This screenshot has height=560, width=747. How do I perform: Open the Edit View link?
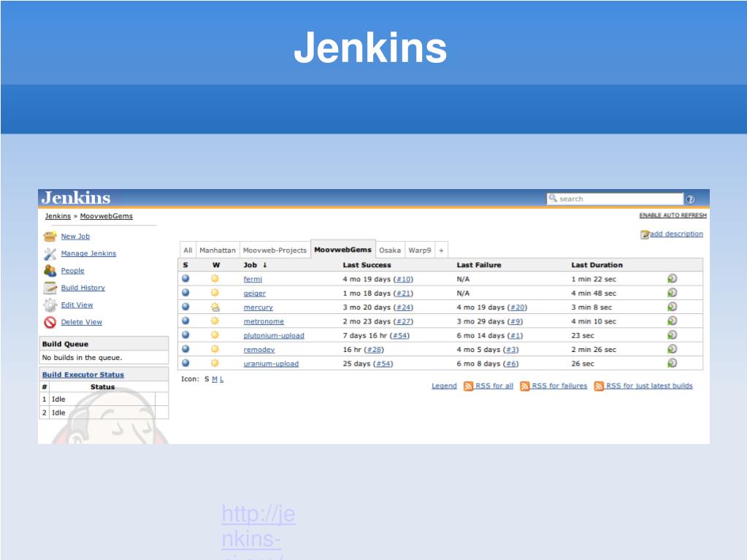coord(77,304)
